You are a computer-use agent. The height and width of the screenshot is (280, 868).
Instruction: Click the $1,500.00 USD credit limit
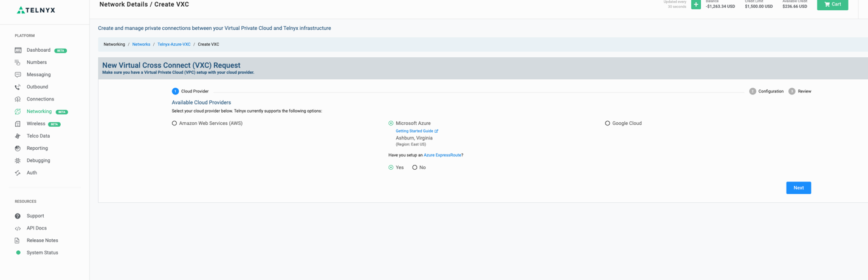click(x=759, y=7)
